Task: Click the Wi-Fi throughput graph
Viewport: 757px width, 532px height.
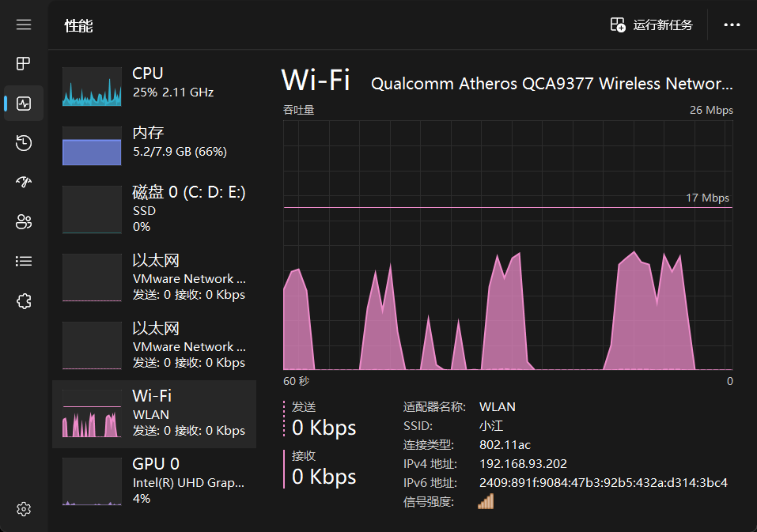Action: click(x=508, y=245)
